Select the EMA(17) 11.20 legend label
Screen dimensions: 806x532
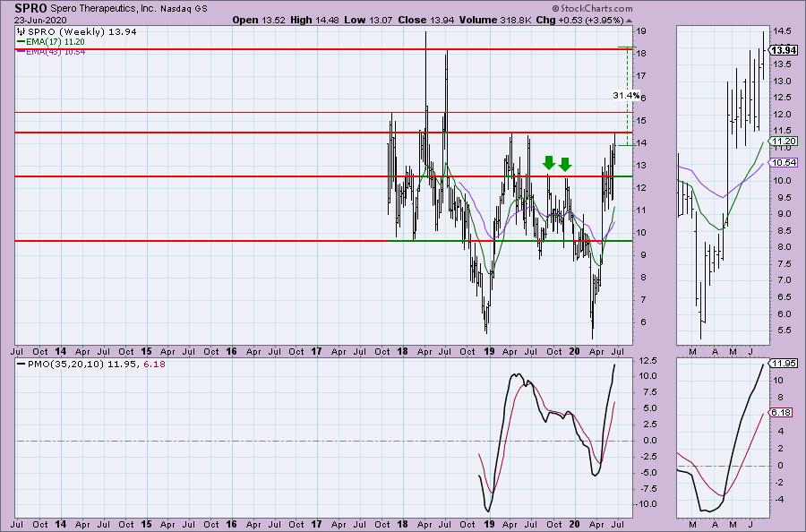point(56,41)
